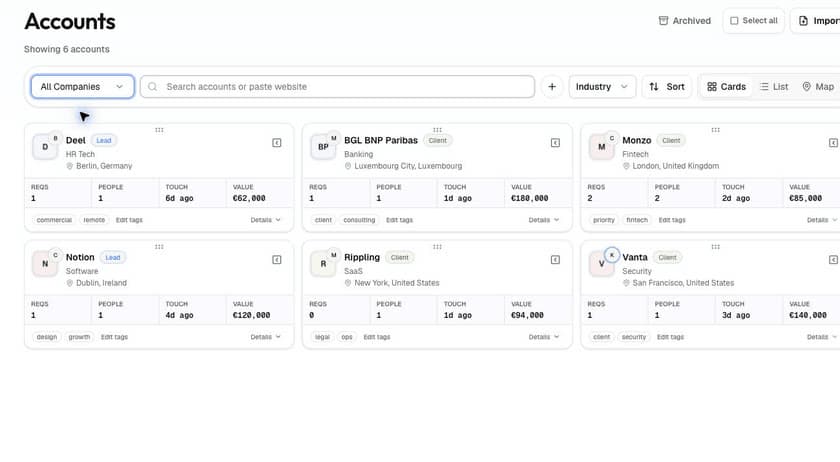Click Edit tags on the Notion card
Image resolution: width=840 pixels, height=462 pixels.
coord(114,337)
